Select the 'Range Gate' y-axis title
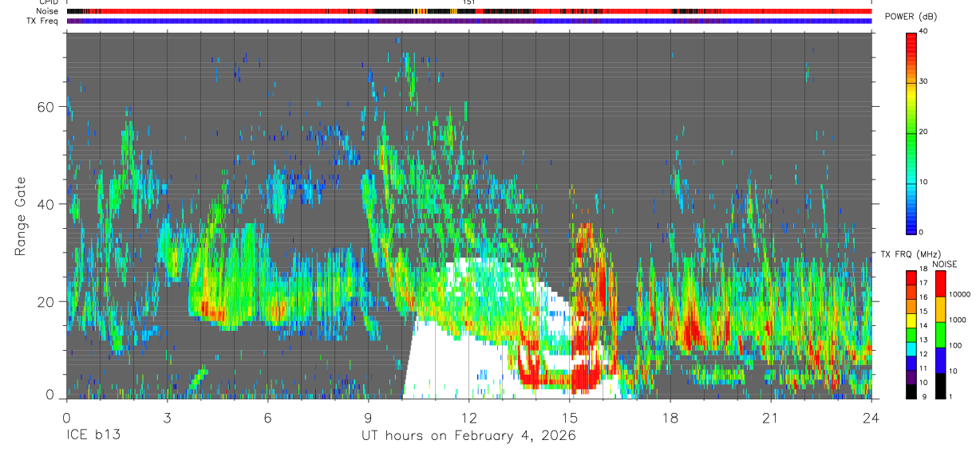This screenshot has height=452, width=980. click(x=20, y=214)
